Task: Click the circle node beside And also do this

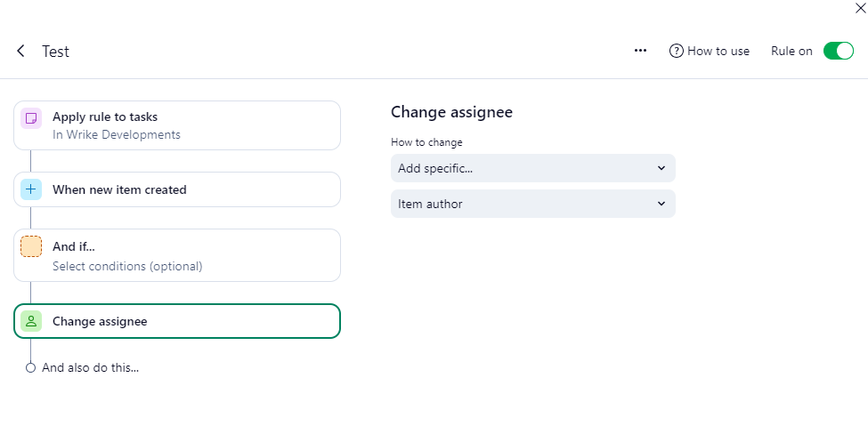Action: 31,367
